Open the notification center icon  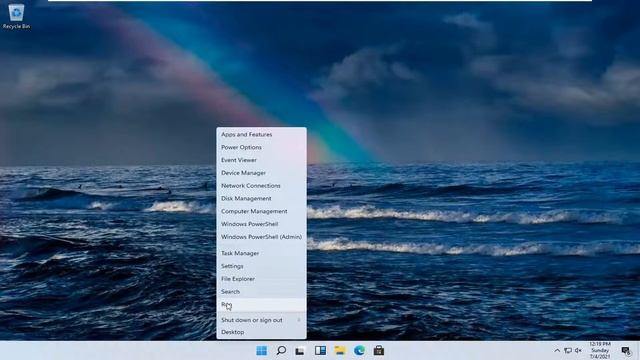tap(626, 351)
